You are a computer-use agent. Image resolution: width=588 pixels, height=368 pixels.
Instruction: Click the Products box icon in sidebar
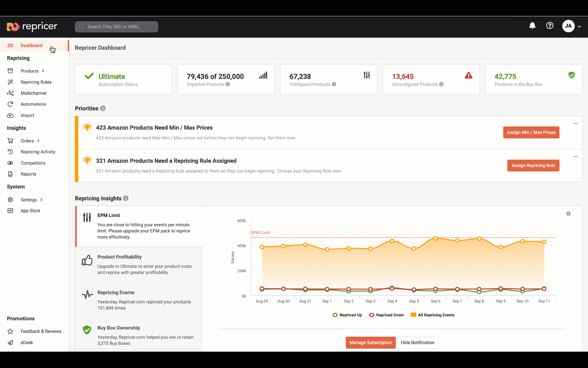pyautogui.click(x=10, y=71)
